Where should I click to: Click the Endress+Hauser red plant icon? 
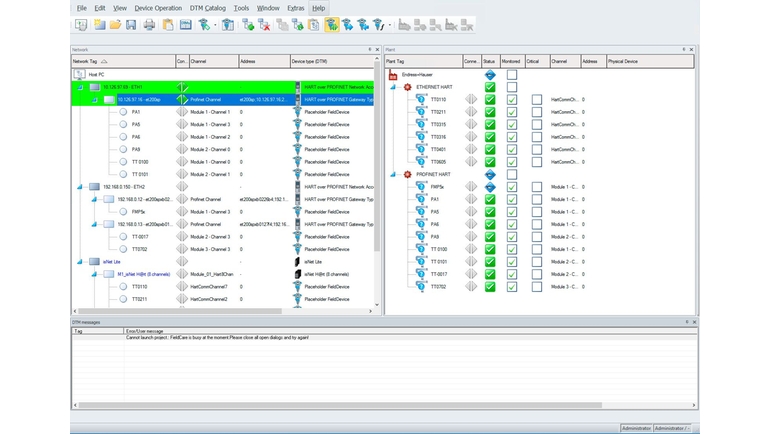click(392, 75)
